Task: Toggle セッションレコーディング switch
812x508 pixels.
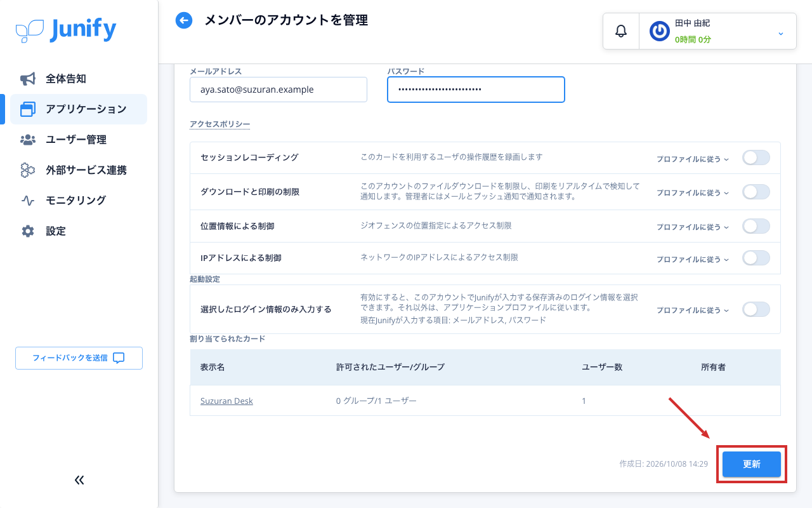Action: coord(756,158)
